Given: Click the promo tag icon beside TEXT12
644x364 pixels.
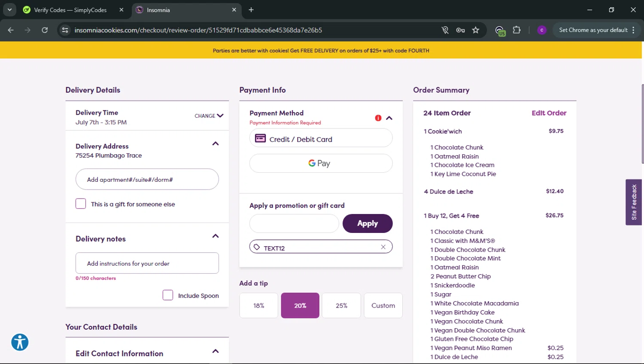Looking at the screenshot, I should 257,247.
